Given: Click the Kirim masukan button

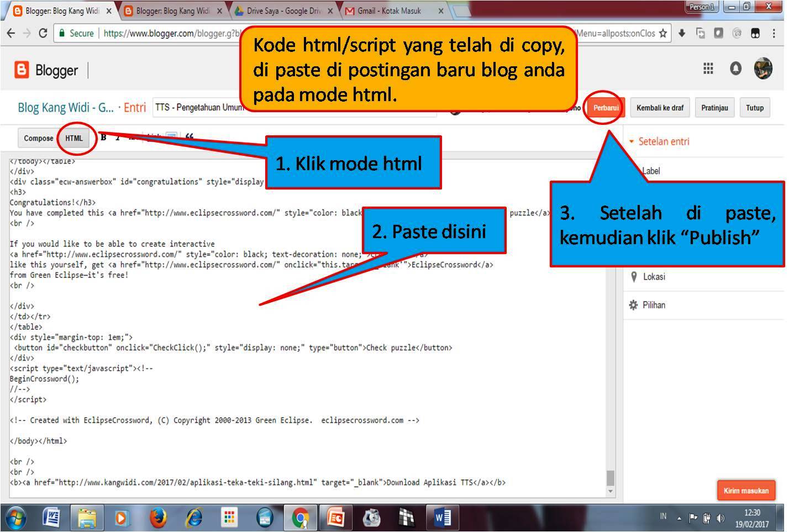Looking at the screenshot, I should [746, 491].
